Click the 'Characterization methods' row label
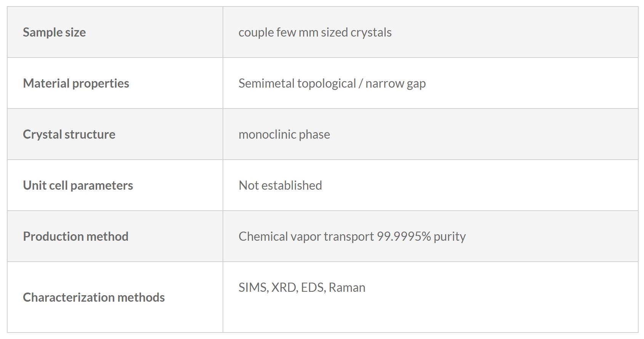The image size is (644, 339). [94, 297]
